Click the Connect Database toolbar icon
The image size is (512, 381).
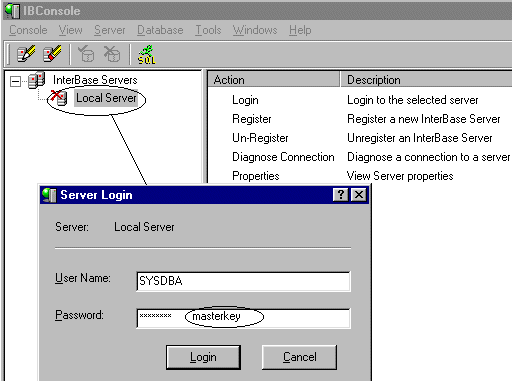click(x=86, y=54)
